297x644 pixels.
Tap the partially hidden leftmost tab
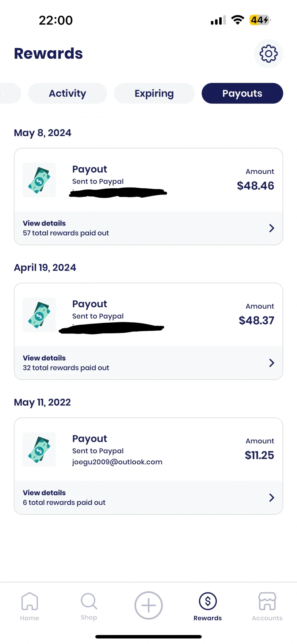click(x=10, y=93)
